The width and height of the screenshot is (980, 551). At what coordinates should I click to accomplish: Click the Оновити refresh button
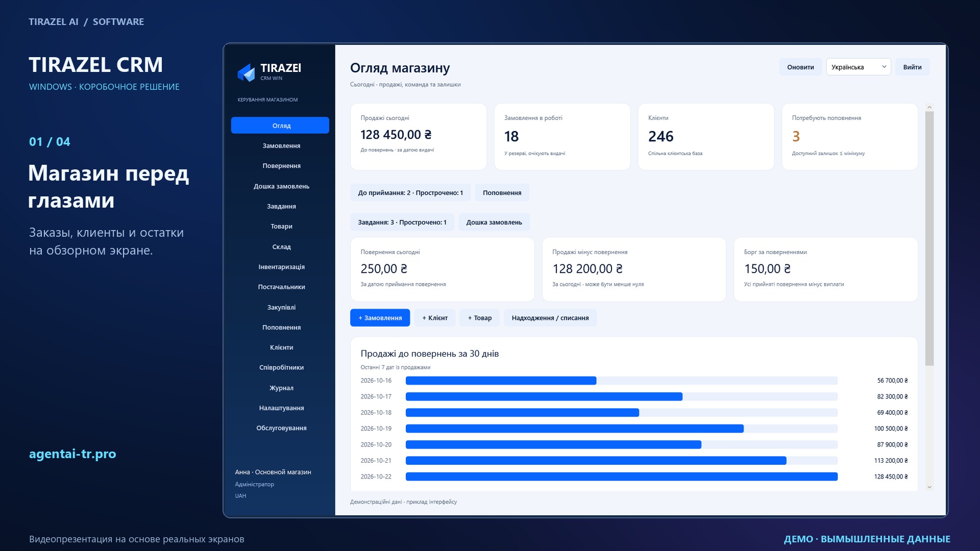coord(800,67)
